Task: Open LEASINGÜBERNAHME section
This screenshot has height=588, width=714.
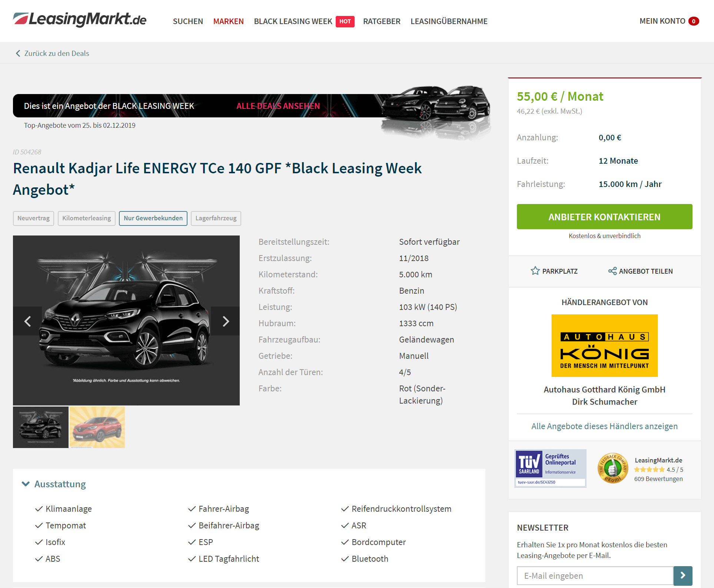Action: point(449,21)
